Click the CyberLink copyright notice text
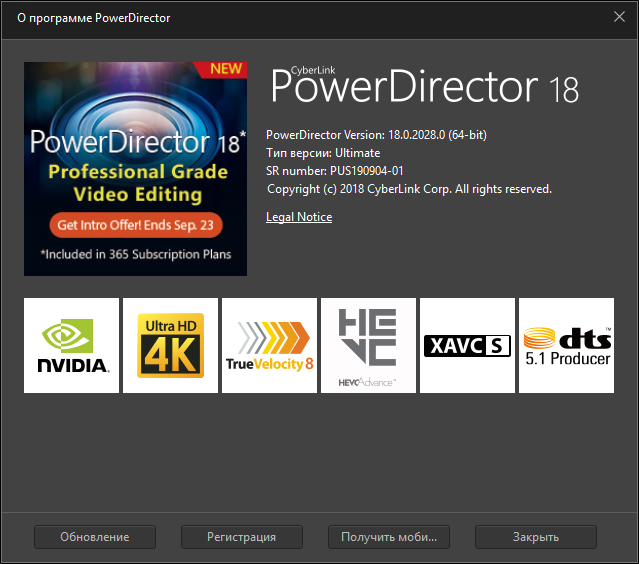Image resolution: width=639 pixels, height=564 pixels. pyautogui.click(x=409, y=189)
